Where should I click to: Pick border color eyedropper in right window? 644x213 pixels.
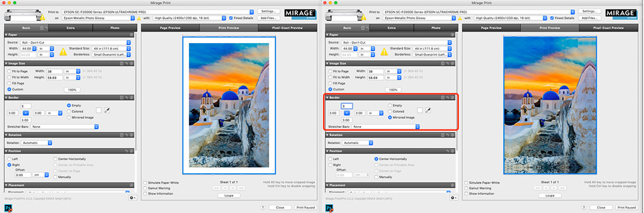[x=428, y=110]
